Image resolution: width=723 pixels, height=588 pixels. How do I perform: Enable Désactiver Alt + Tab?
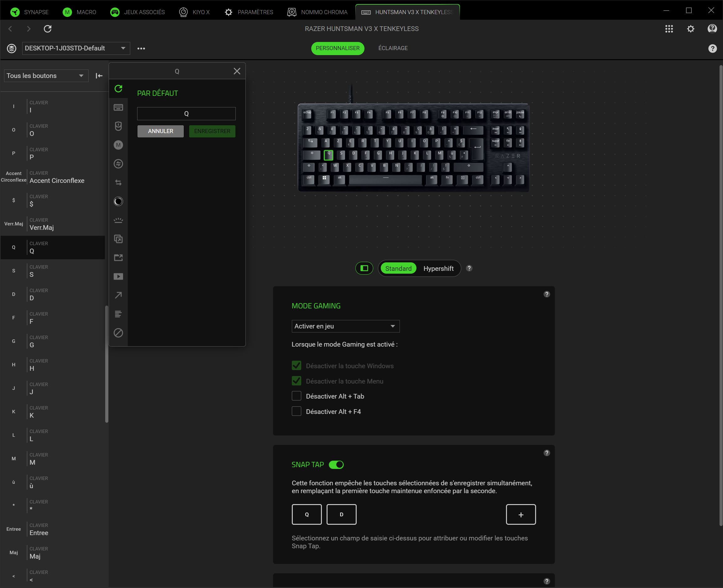[x=296, y=396]
